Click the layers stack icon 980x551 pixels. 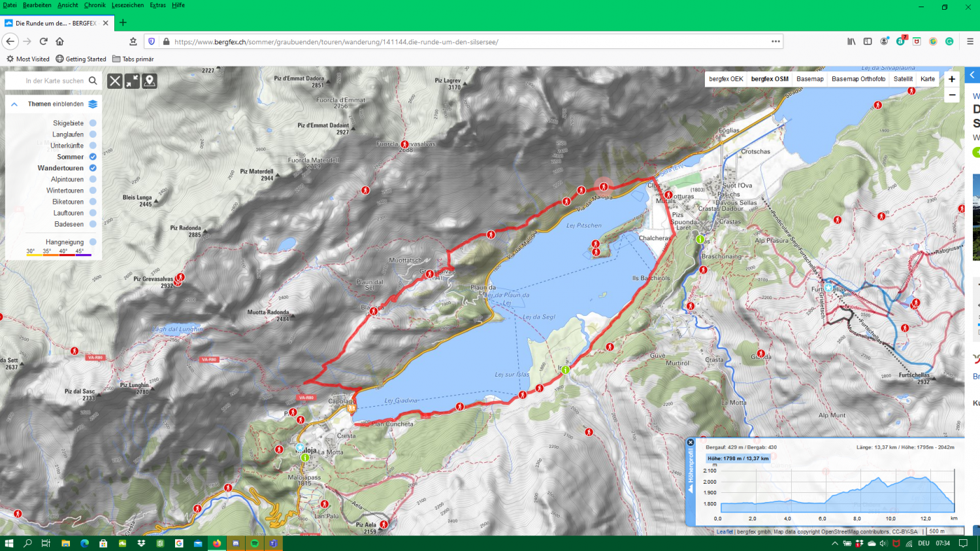93,104
